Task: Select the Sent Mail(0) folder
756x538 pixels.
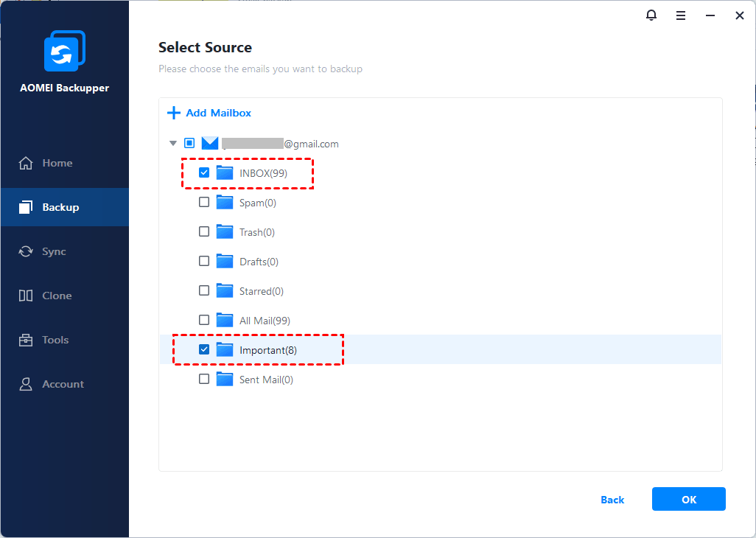Action: [266, 380]
